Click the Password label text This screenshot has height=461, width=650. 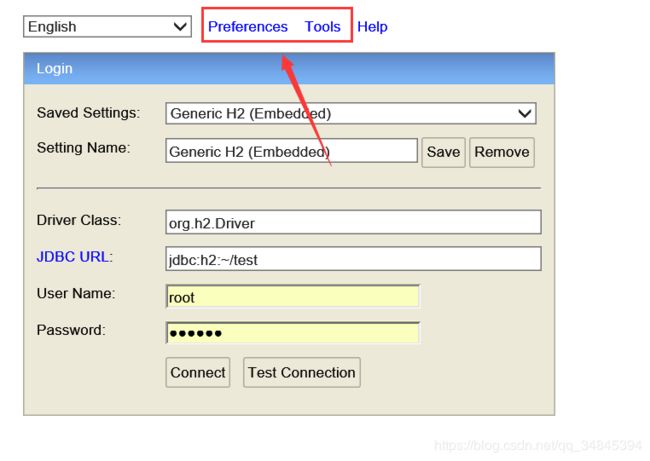71,330
